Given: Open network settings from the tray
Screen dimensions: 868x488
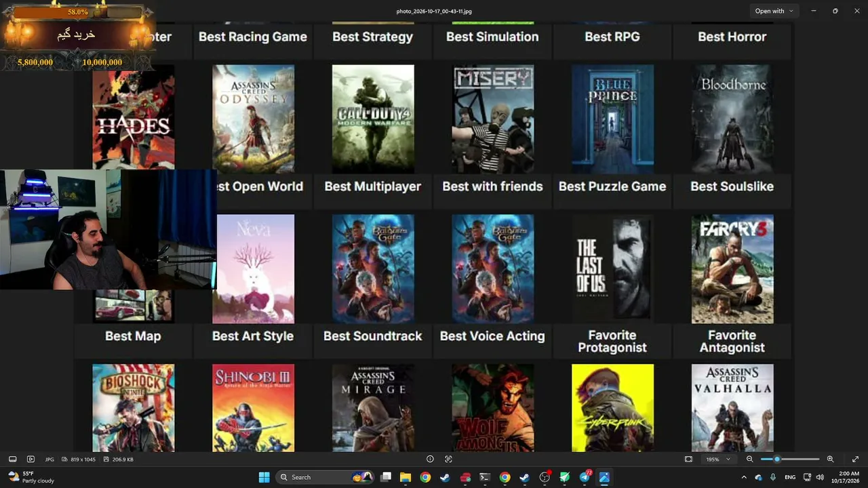Looking at the screenshot, I should (807, 477).
